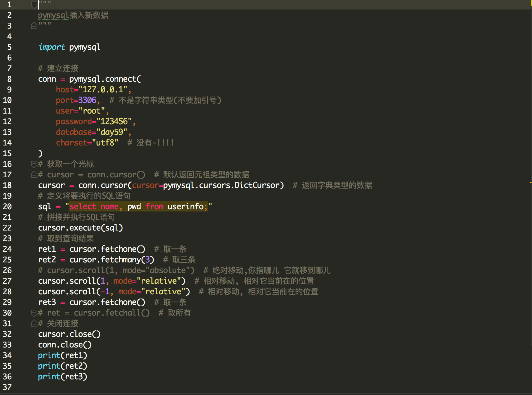Collapse the comment block fold on line 16
The image size is (532, 395).
[x=34, y=164]
